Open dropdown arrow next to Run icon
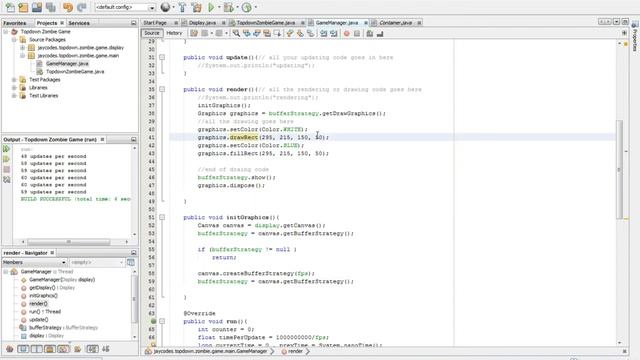Viewport: 640px width, 360px height. [219, 7]
